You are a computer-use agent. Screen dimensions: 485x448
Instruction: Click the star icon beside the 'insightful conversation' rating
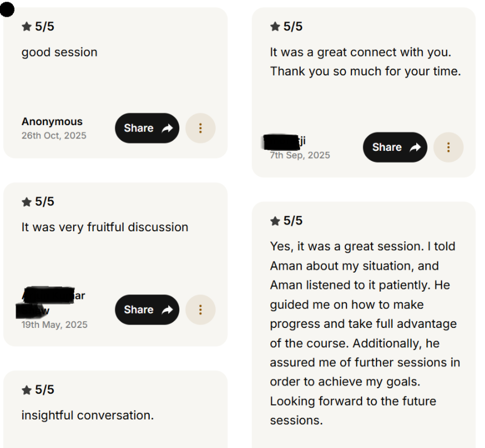(26, 389)
